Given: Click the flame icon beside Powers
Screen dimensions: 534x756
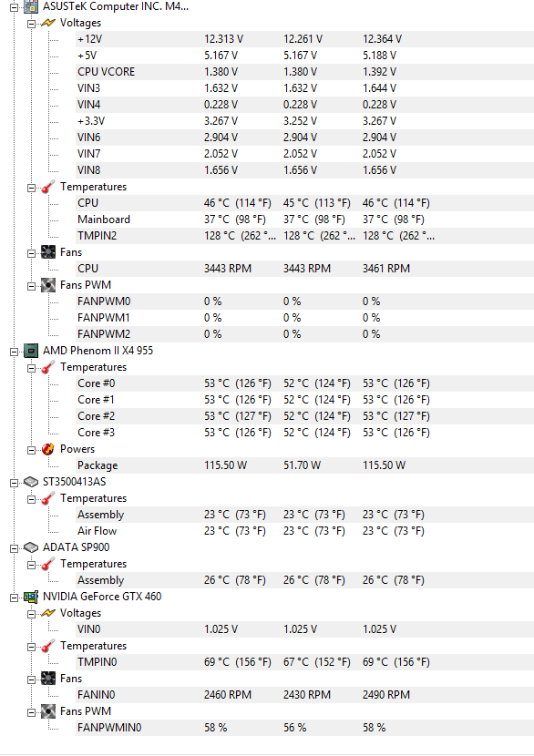Looking at the screenshot, I should [x=48, y=449].
